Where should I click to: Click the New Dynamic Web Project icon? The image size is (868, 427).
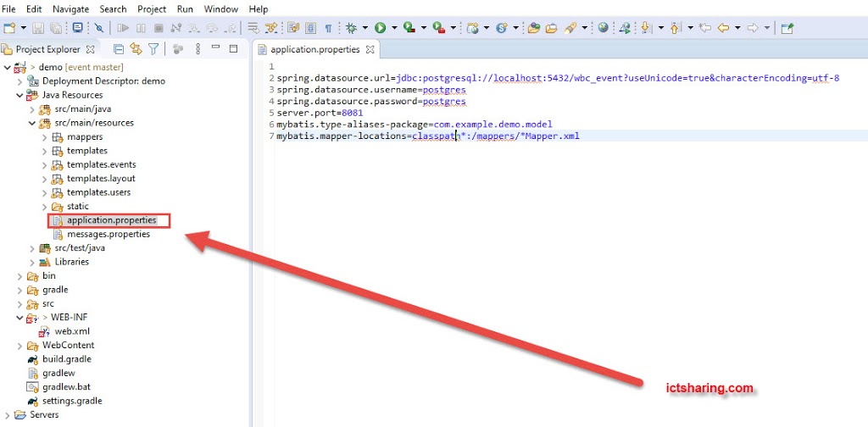click(472, 28)
